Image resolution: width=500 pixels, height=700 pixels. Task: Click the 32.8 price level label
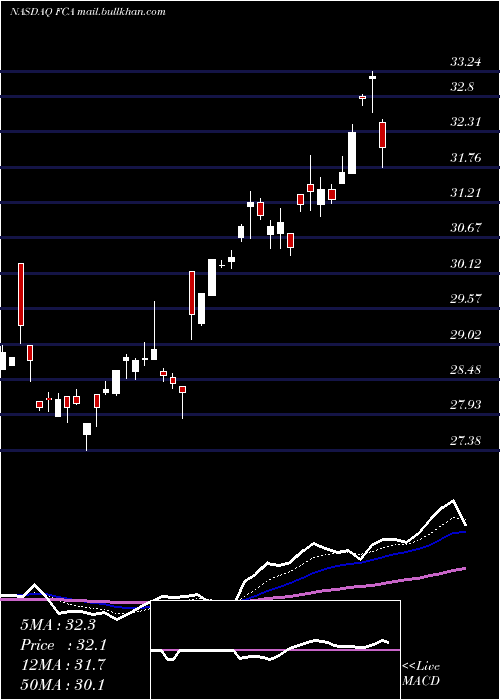462,87
